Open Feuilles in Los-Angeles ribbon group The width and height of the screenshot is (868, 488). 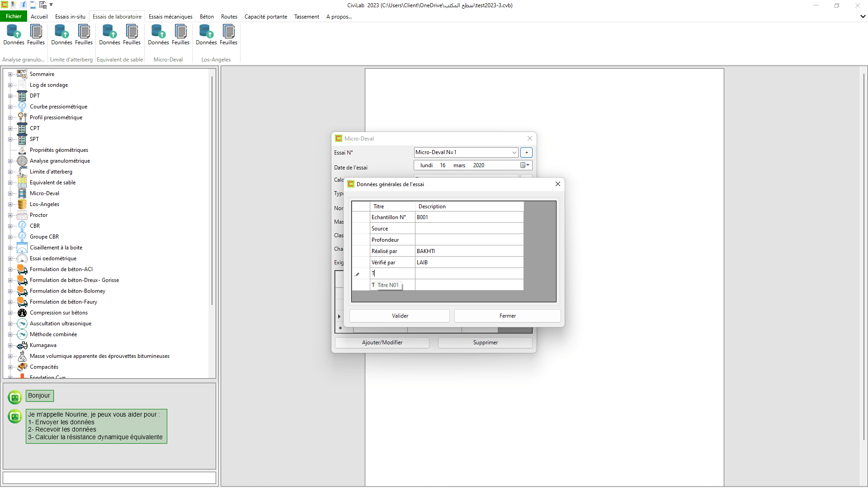[228, 35]
